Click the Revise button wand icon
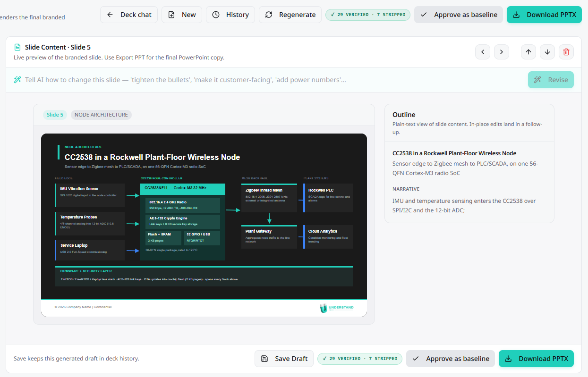 (x=537, y=80)
